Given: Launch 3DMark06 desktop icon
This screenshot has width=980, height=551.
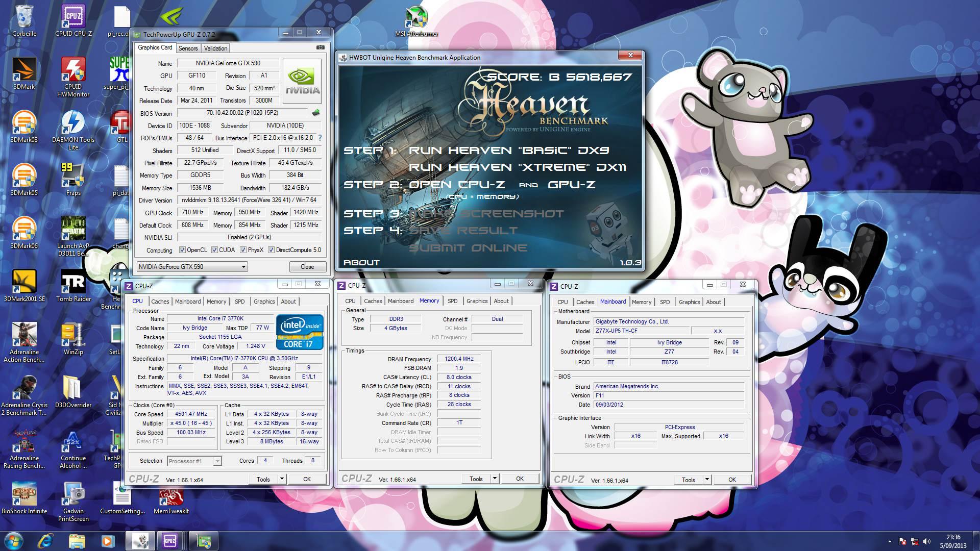Looking at the screenshot, I should [x=24, y=233].
